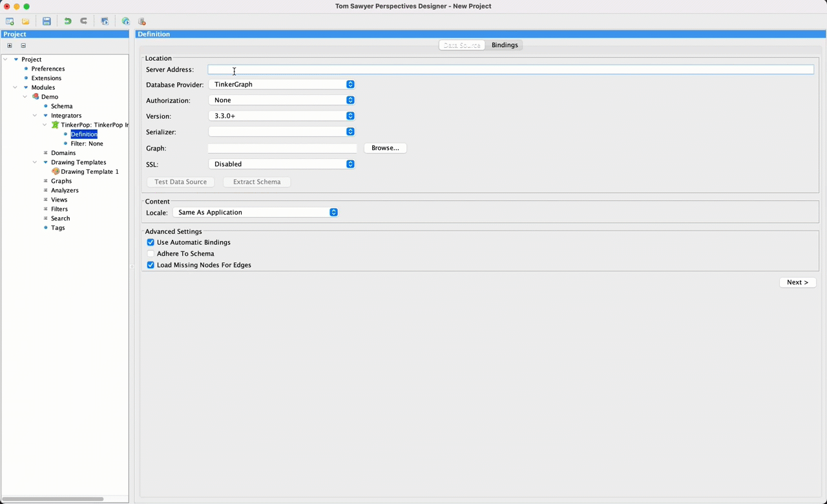Click the green TinkerPop integrator icon
The image size is (827, 504).
(x=55, y=125)
